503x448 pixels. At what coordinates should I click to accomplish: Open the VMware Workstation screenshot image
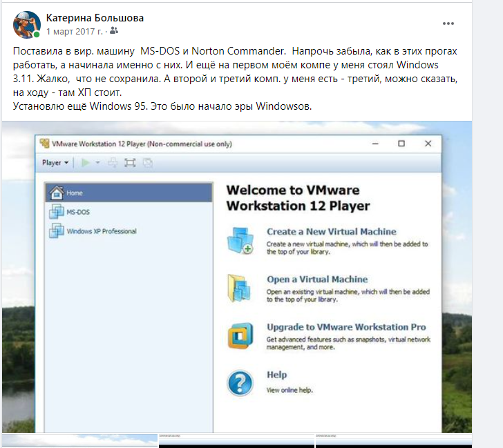(x=237, y=277)
